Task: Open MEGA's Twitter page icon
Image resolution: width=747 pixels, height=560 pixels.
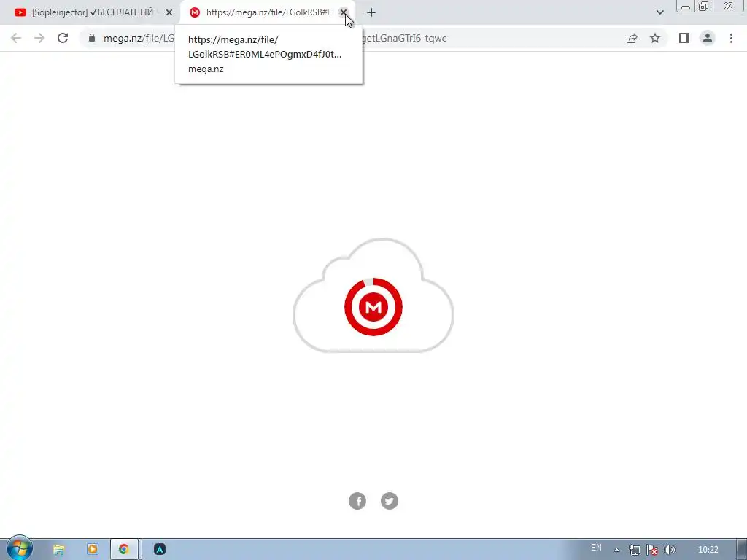Action: pyautogui.click(x=390, y=501)
